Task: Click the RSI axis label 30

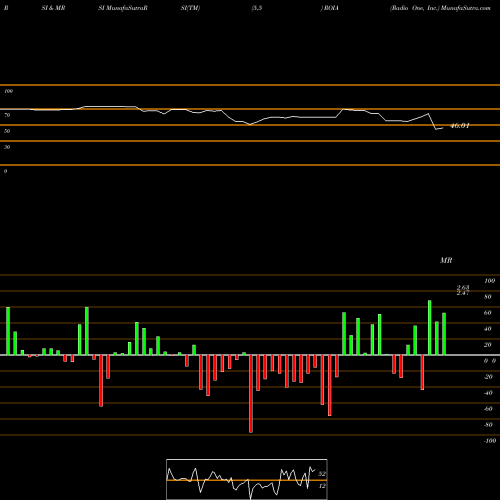Action: pos(7,147)
